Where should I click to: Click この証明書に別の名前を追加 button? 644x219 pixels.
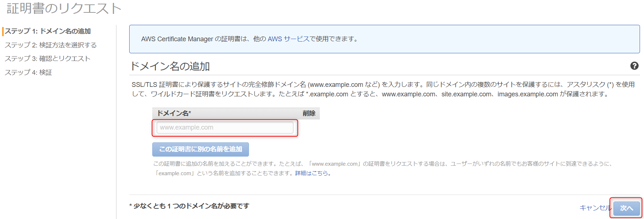(x=200, y=149)
